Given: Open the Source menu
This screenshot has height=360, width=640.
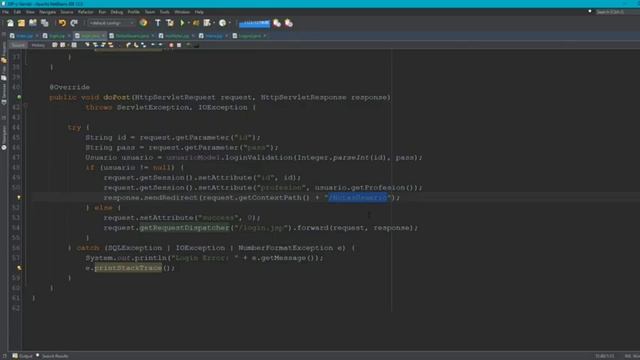Looking at the screenshot, I should click(x=67, y=12).
